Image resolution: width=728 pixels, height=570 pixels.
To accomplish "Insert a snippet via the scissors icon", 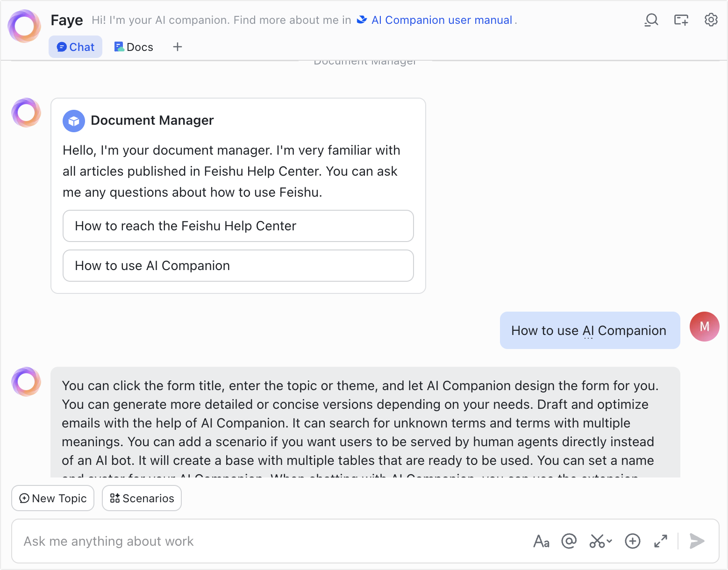I will click(596, 541).
